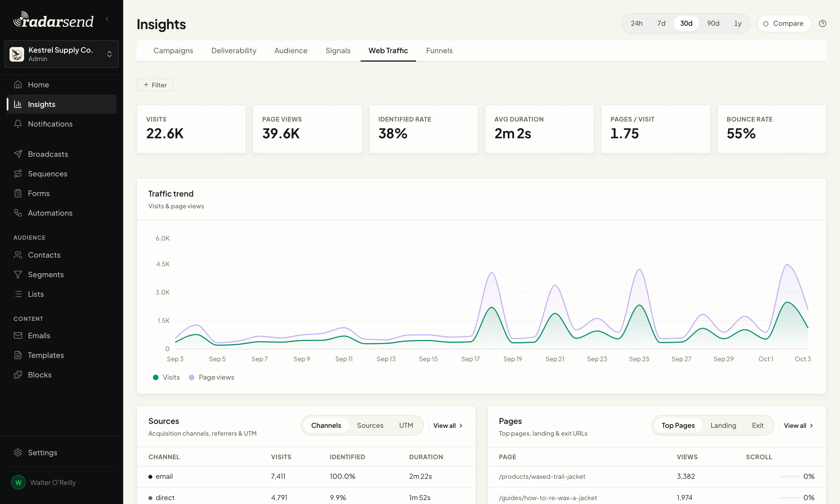Show the UTM sources view
Viewport: 840px width, 504px height.
[406, 426]
